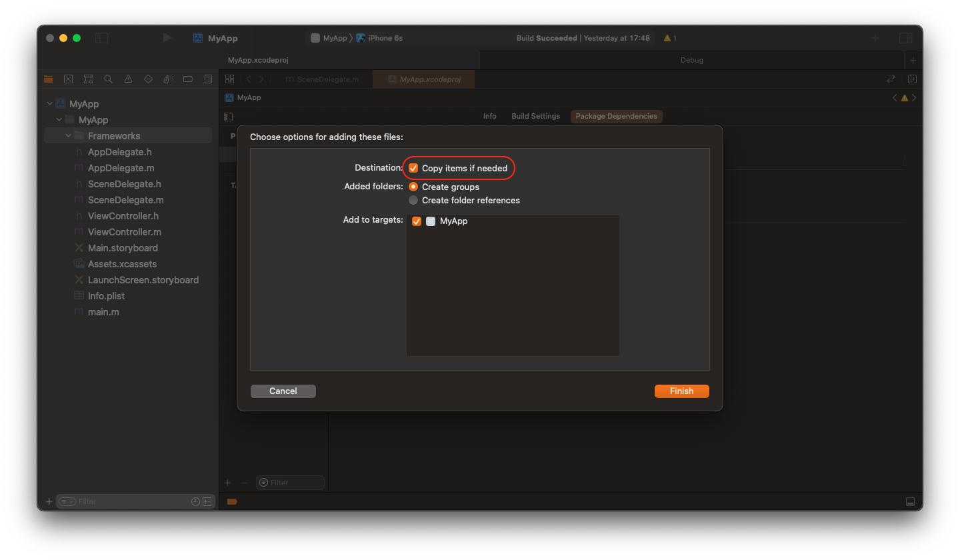Toggle the debug area at bottom right
Viewport: 960px width, 560px height.
911,501
